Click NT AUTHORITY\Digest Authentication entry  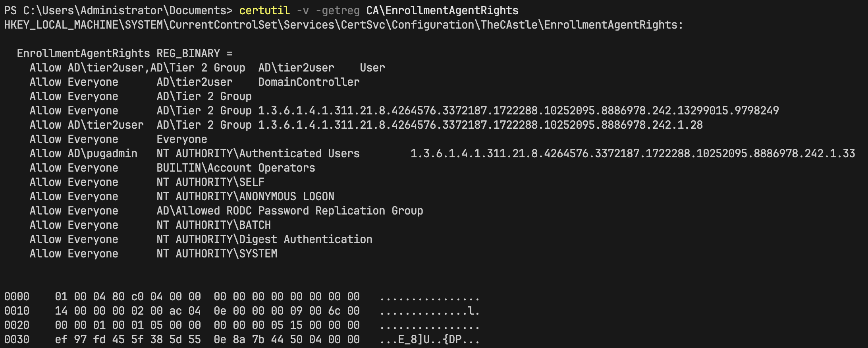click(x=264, y=239)
